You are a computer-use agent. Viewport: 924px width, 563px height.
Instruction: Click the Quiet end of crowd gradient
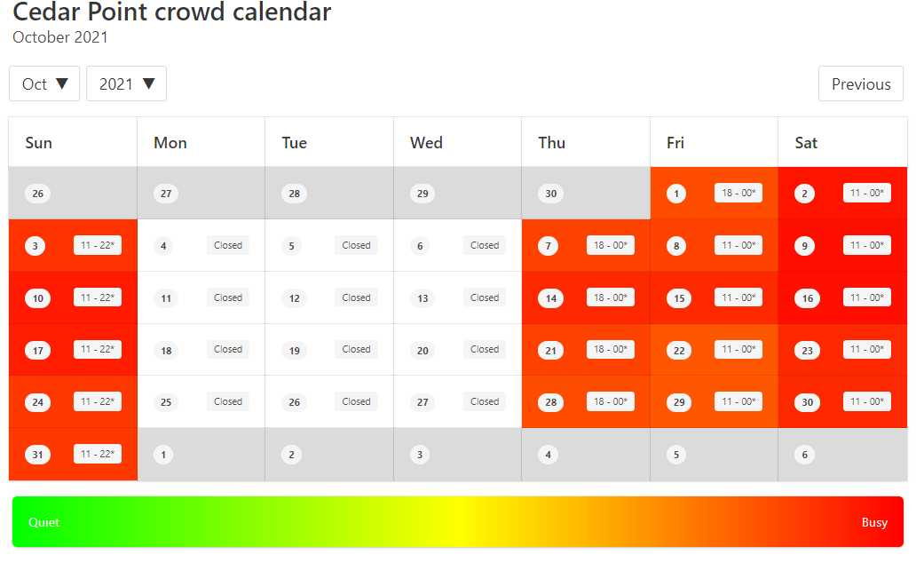tap(44, 522)
